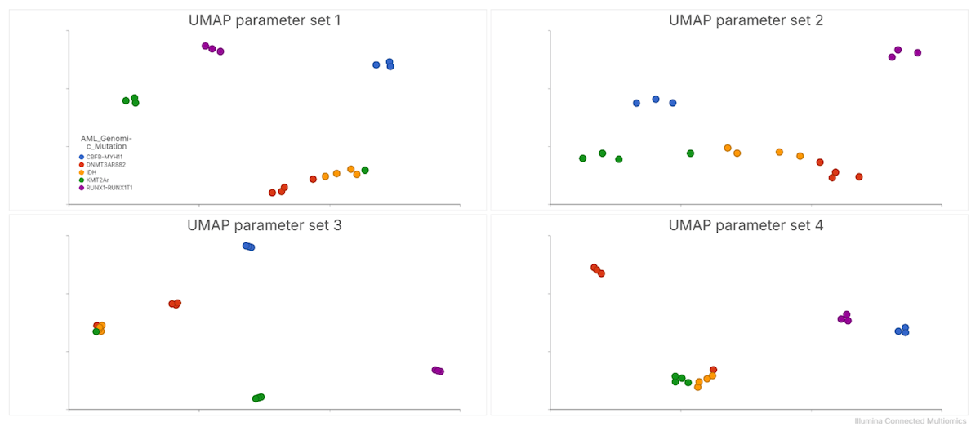Click the green KMT2Ar legend dot

tap(82, 180)
